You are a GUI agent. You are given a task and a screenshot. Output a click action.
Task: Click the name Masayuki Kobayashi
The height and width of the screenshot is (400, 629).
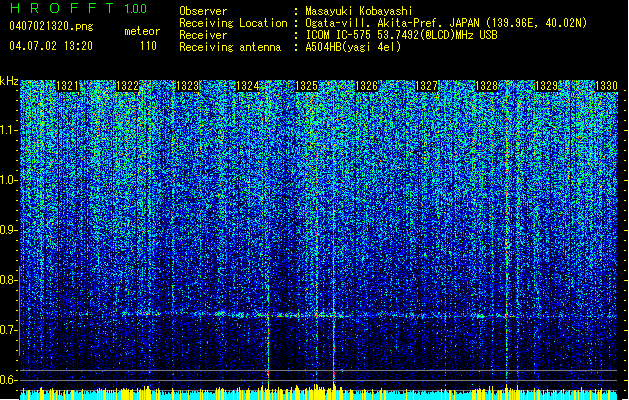(x=359, y=11)
